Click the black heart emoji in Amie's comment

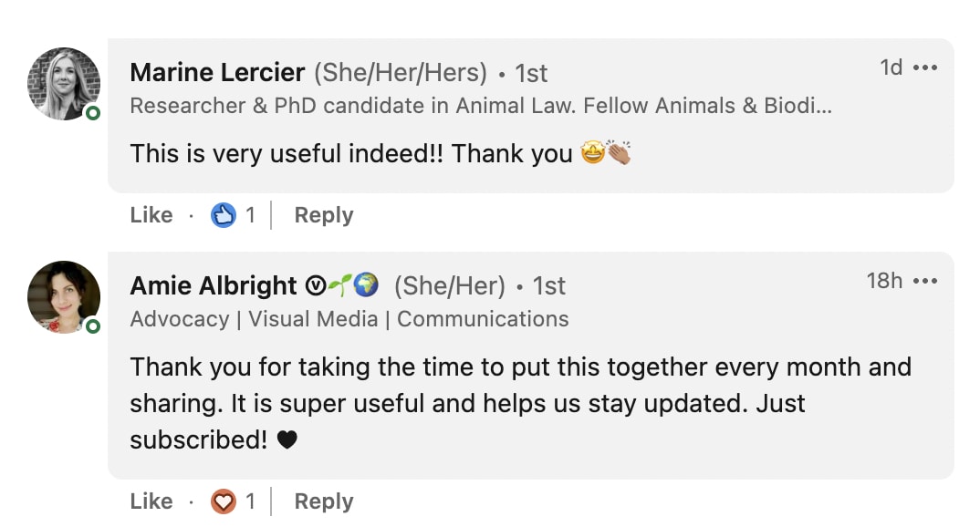[x=287, y=440]
